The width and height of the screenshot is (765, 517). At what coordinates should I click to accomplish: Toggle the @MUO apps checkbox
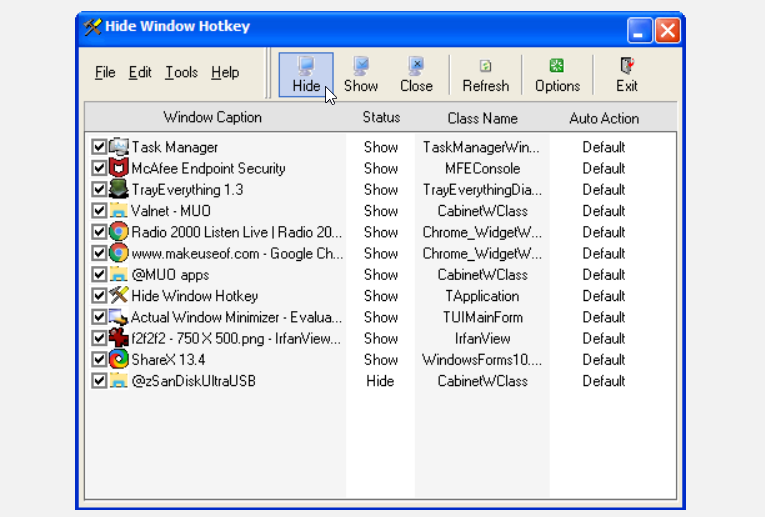[99, 275]
